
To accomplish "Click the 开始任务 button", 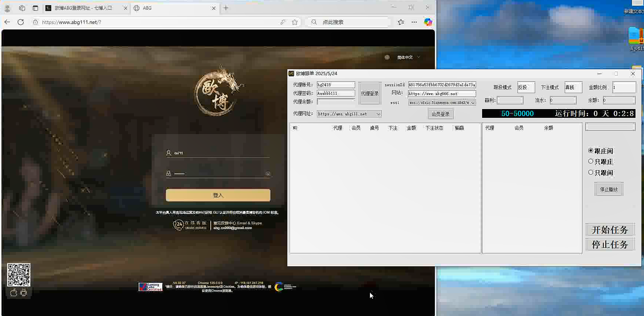I will pos(610,230).
